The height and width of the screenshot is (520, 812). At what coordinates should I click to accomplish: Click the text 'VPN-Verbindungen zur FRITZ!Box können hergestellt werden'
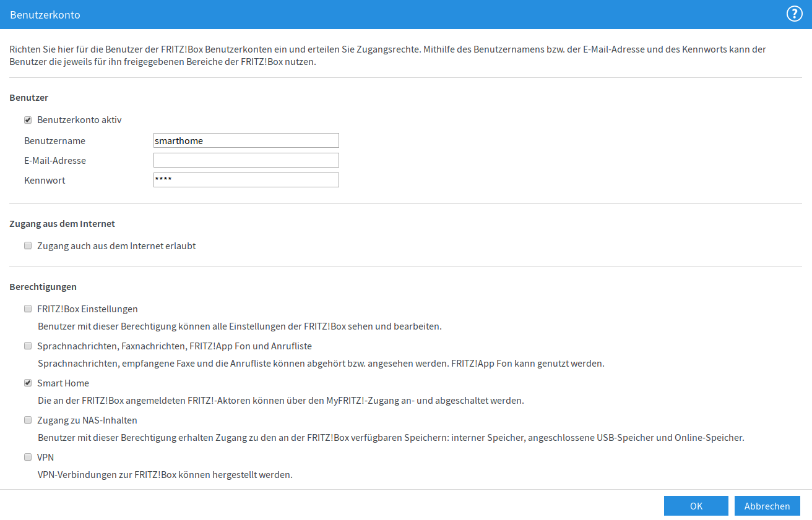click(x=165, y=475)
